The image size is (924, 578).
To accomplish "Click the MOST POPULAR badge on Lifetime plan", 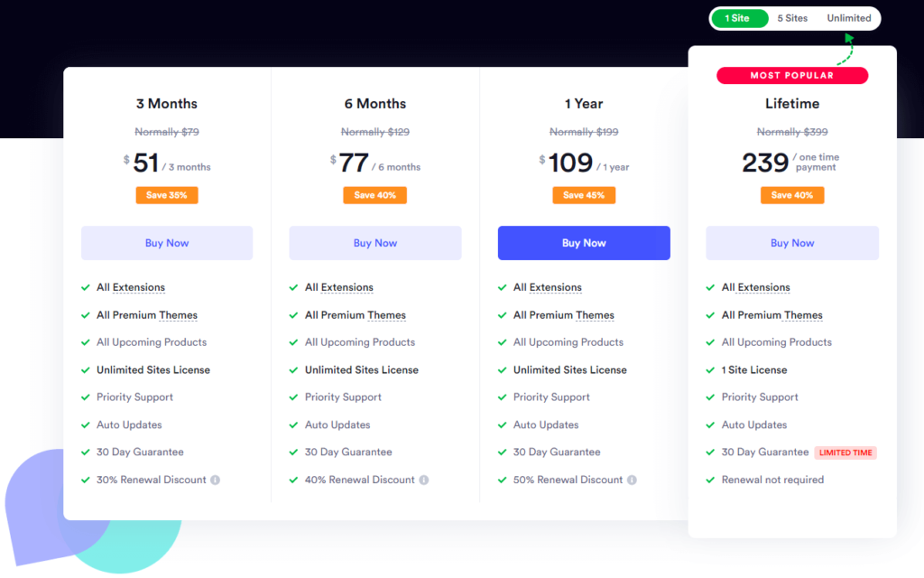I will pyautogui.click(x=792, y=75).
